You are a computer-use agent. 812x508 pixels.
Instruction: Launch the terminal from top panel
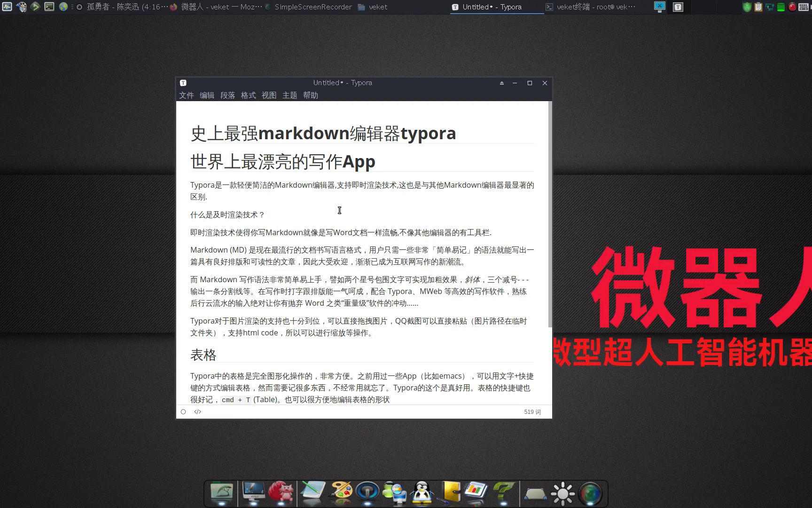[x=49, y=7]
